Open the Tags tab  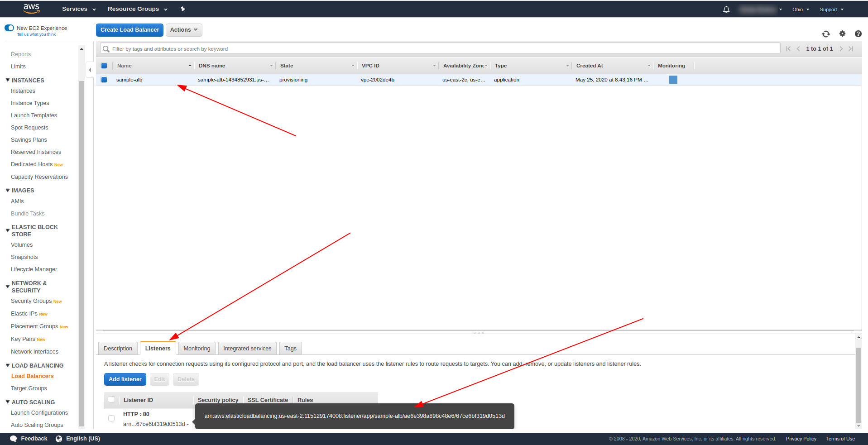[x=291, y=349]
